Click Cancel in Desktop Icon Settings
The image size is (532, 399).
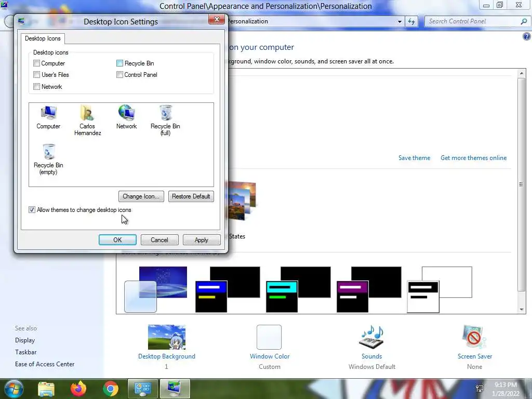159,240
